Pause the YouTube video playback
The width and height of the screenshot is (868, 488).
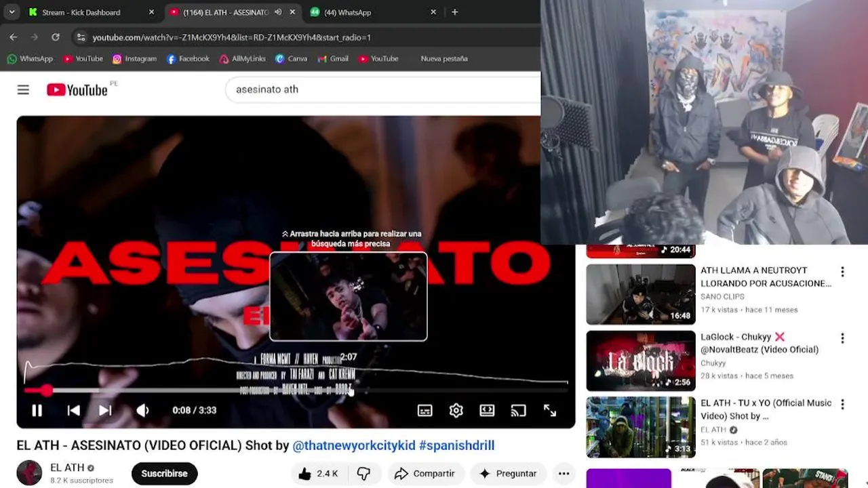(37, 410)
